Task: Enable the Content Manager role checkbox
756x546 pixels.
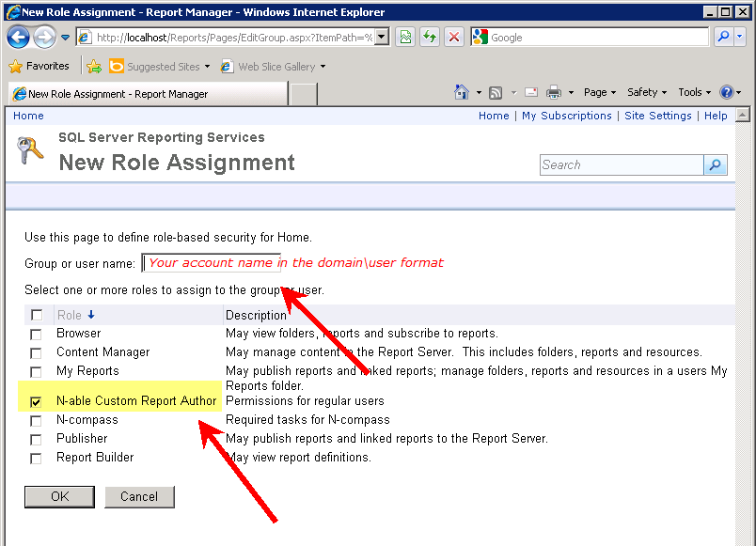Action: [36, 352]
